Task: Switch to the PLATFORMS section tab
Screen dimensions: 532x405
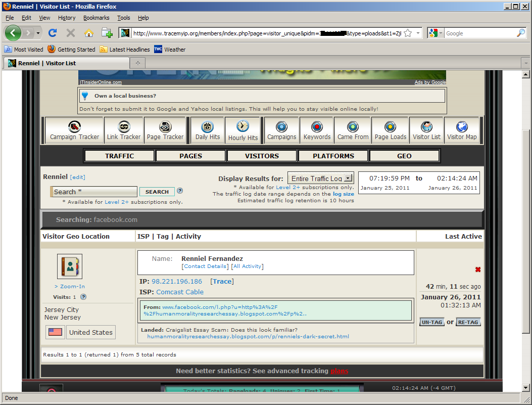Action: pos(333,156)
